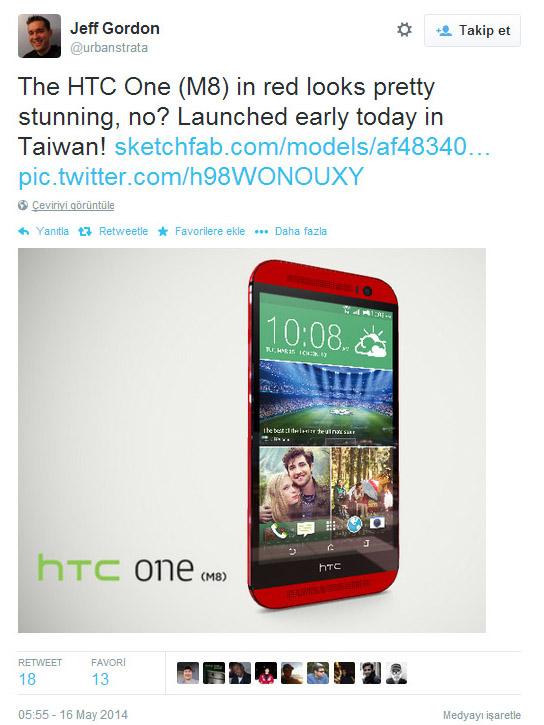The height and width of the screenshot is (725, 544).
Task: Click the Retweetle arrows icon
Action: click(x=85, y=231)
